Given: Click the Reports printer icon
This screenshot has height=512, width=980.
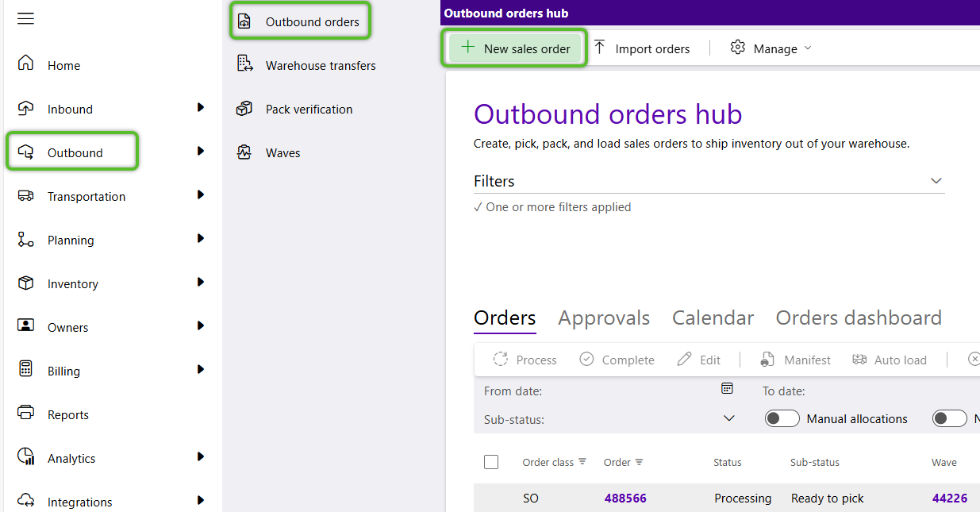Looking at the screenshot, I should point(25,413).
